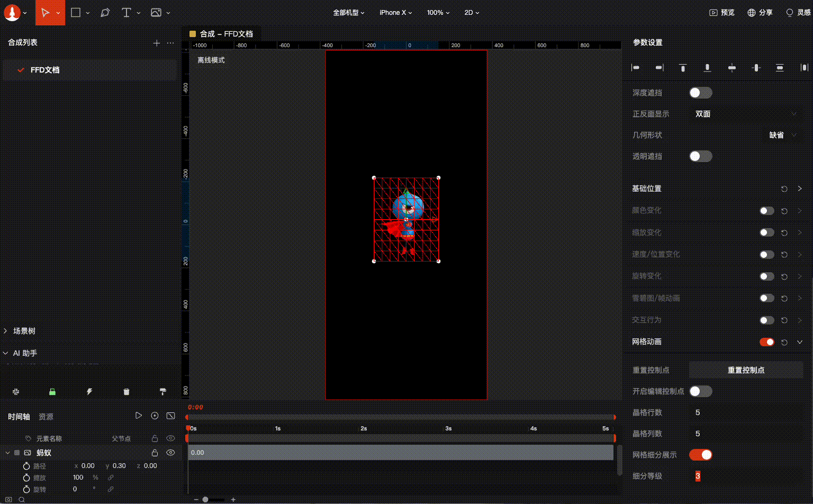Reset 网格动画 settings icon

[x=784, y=343]
